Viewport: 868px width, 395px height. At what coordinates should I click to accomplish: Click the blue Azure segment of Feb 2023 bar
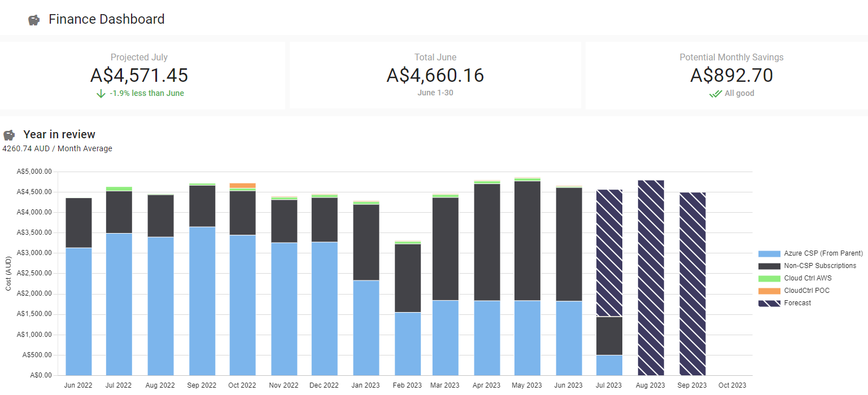click(x=408, y=344)
